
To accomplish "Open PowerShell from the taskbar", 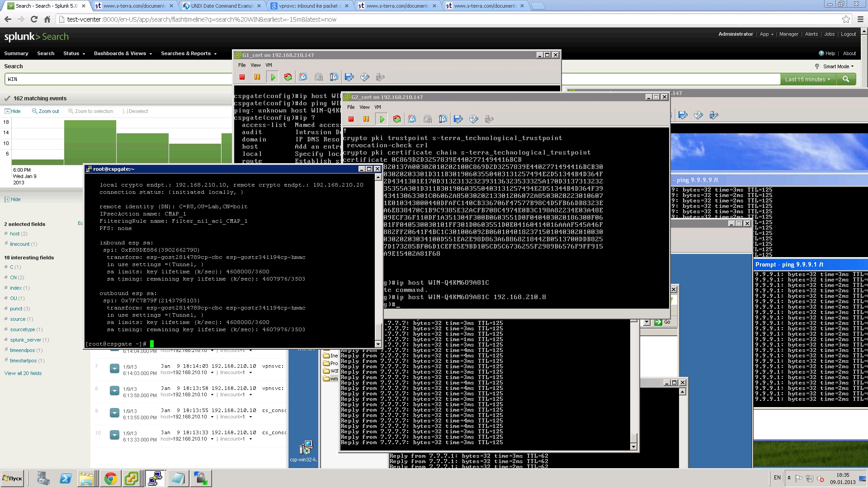I will coord(66,478).
